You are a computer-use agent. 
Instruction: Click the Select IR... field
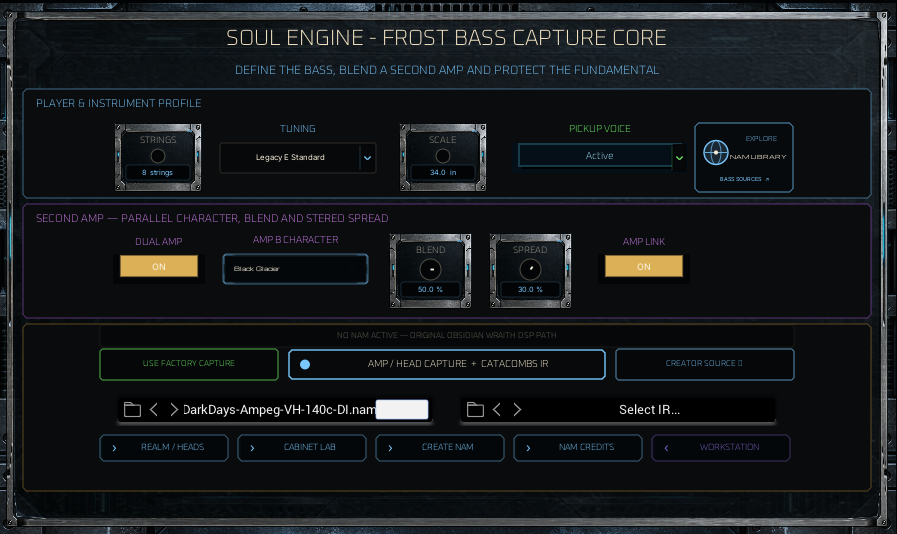649,410
